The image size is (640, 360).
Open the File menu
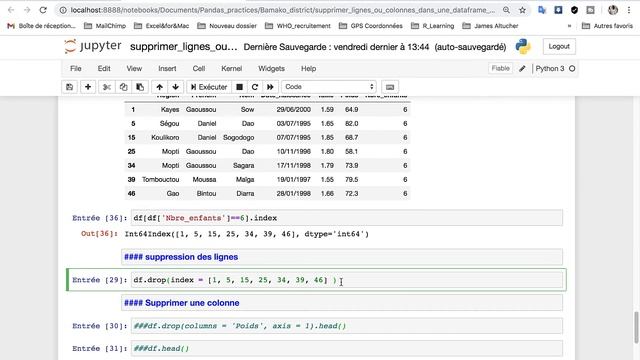click(76, 69)
